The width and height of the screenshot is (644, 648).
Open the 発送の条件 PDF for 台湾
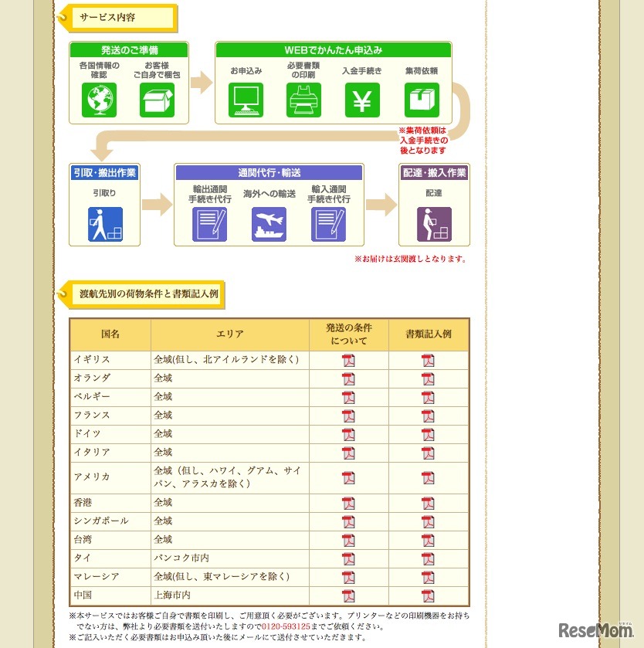[349, 541]
